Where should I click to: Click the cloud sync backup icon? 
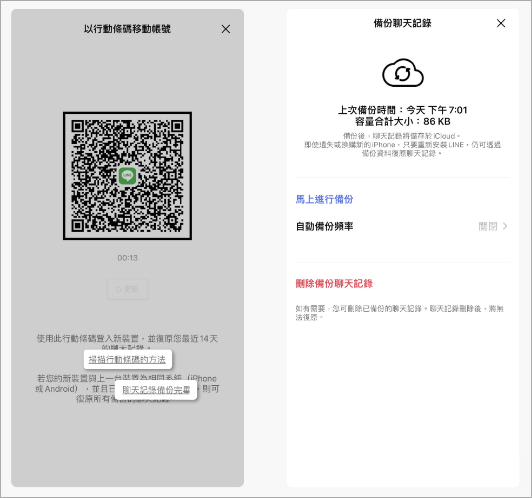coord(403,73)
